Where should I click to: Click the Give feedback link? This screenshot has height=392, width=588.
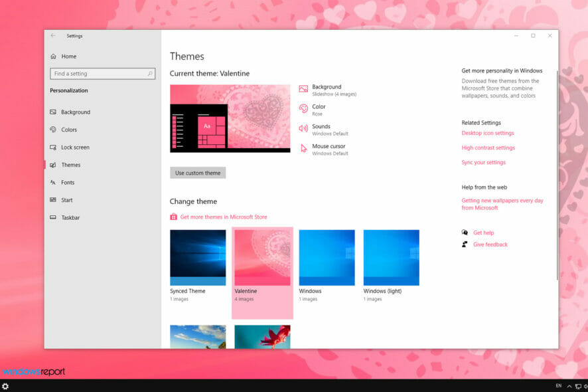(x=490, y=245)
